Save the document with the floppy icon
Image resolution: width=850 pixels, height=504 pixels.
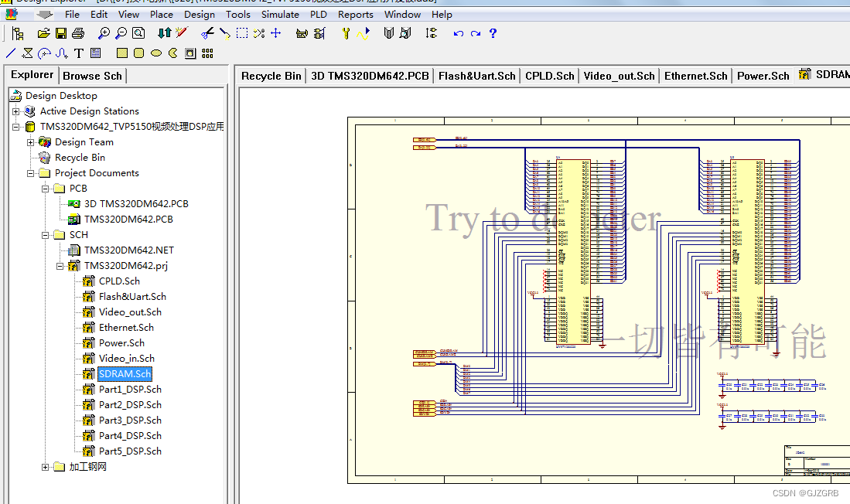point(60,33)
